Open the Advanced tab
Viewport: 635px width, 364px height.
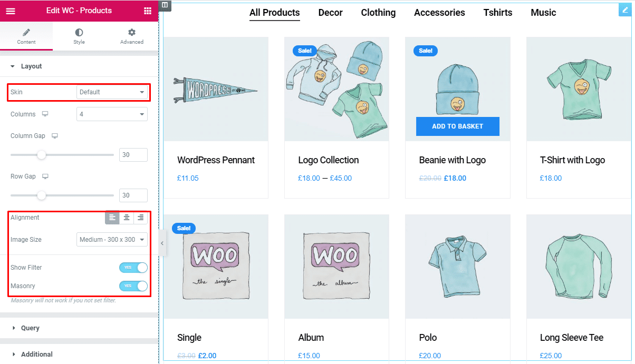click(131, 36)
